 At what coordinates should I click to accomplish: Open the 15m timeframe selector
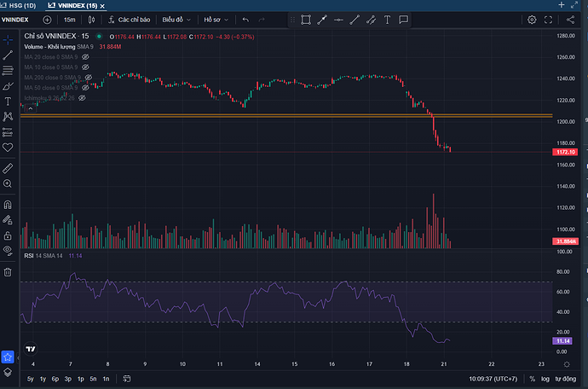(69, 20)
